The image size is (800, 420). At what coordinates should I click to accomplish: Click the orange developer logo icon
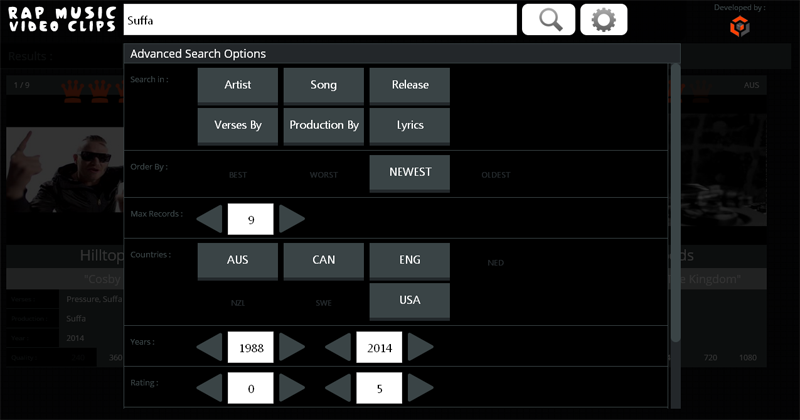739,26
